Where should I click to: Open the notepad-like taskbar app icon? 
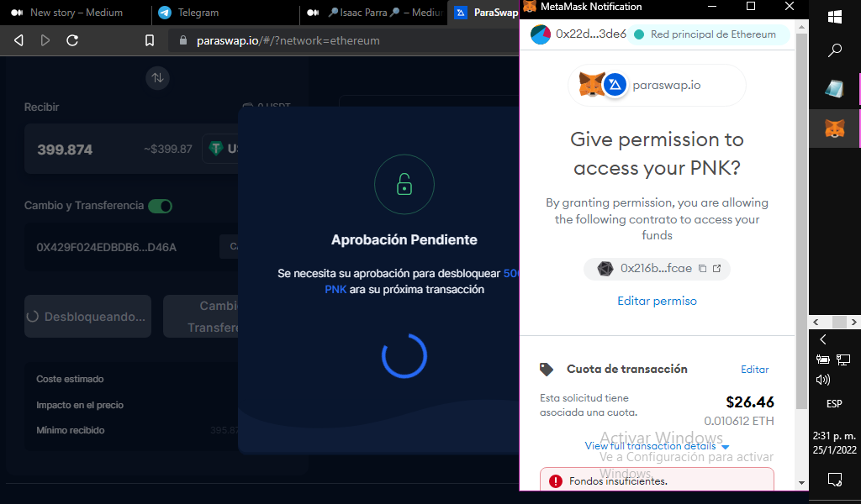pos(835,89)
